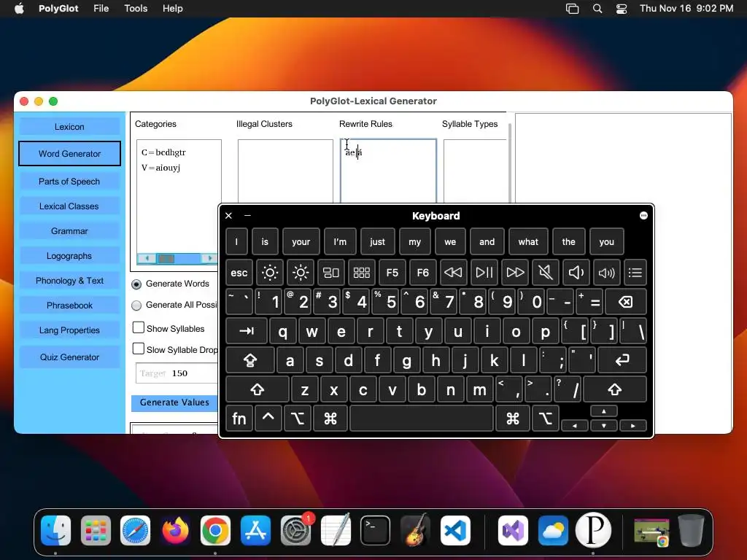747x560 pixels.
Task: Open Control Center in menu bar
Action: coord(622,9)
